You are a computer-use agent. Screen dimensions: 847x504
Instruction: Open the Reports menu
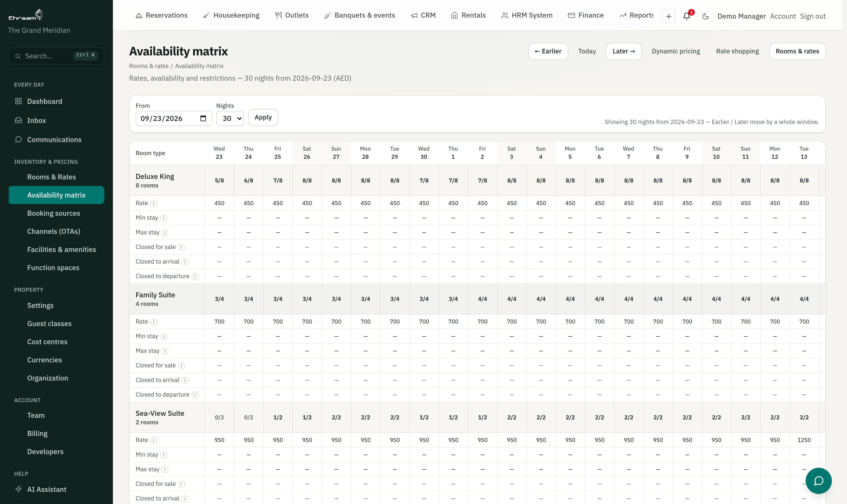pyautogui.click(x=636, y=15)
